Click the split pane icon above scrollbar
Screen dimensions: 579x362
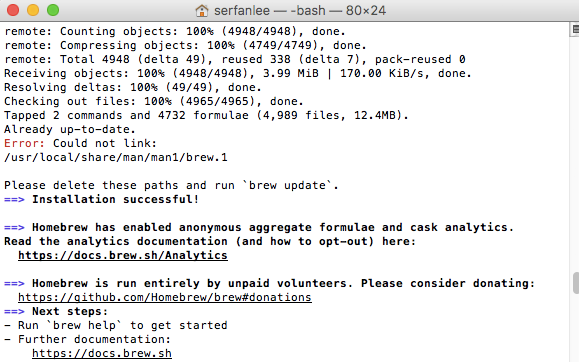pyautogui.click(x=575, y=30)
